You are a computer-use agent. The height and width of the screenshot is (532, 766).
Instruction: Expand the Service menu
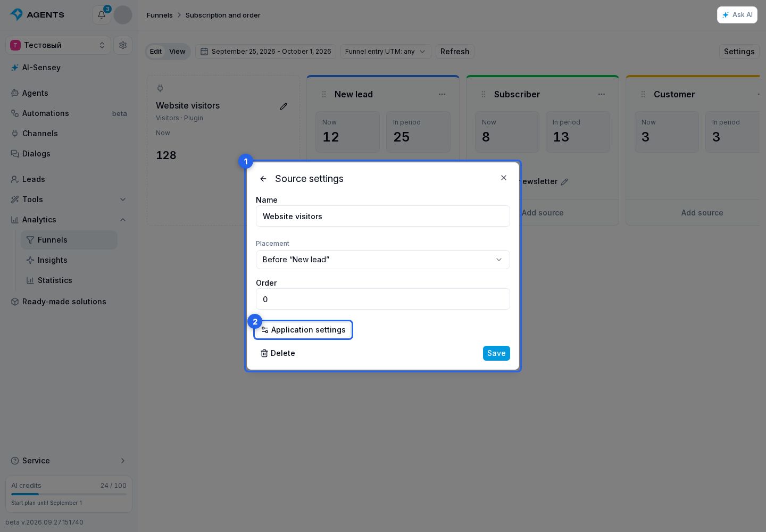click(69, 461)
